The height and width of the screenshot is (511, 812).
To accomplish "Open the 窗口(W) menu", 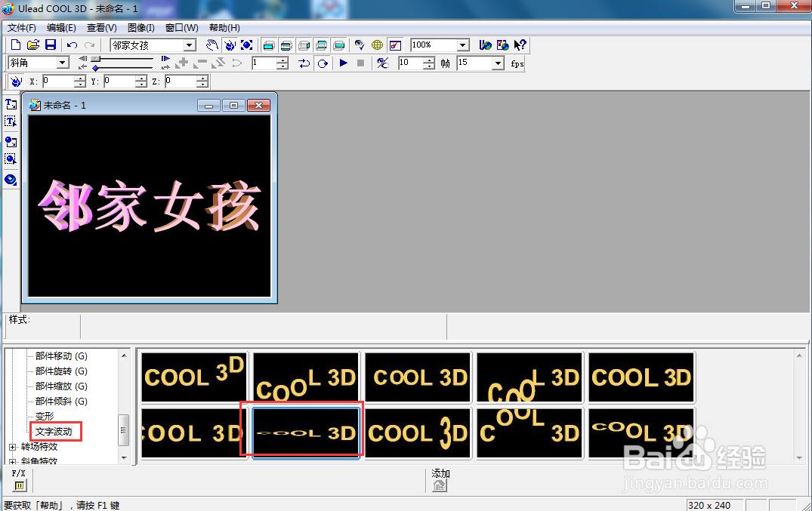I will click(x=182, y=28).
